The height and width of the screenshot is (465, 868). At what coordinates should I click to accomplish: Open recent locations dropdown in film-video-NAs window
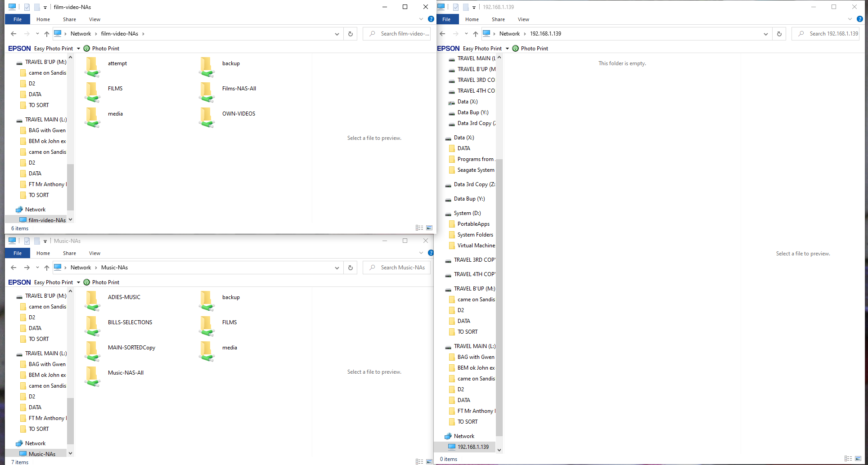[37, 34]
